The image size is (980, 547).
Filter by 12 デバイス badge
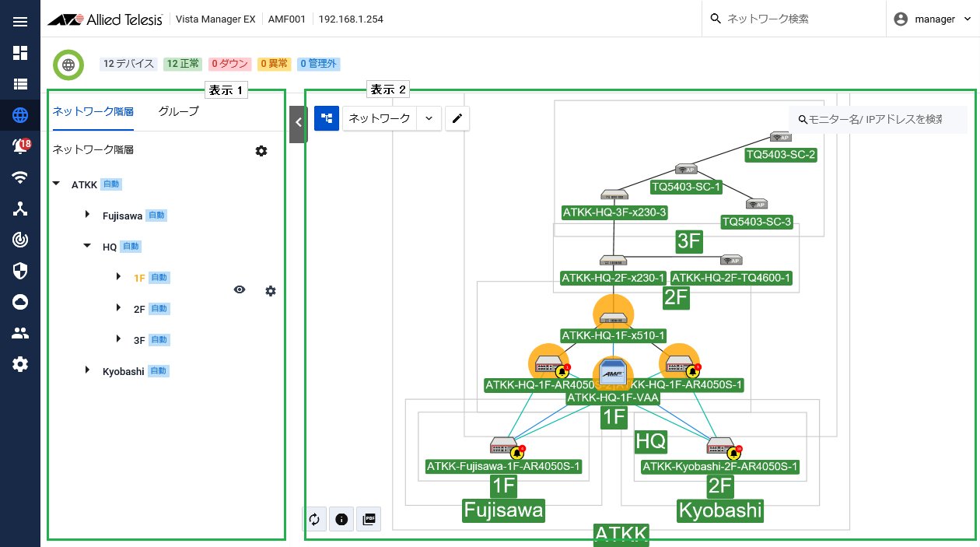click(128, 64)
